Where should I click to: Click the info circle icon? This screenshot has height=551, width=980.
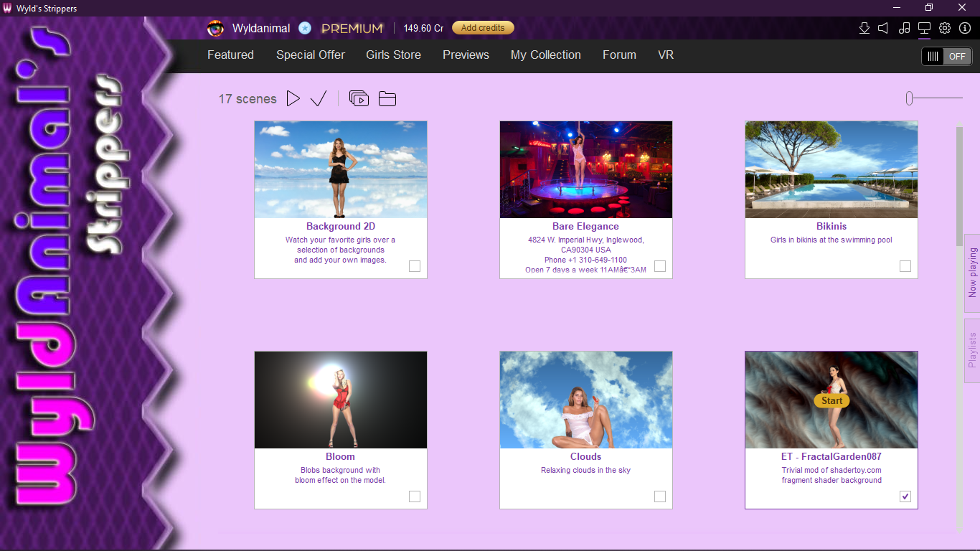[x=965, y=28]
